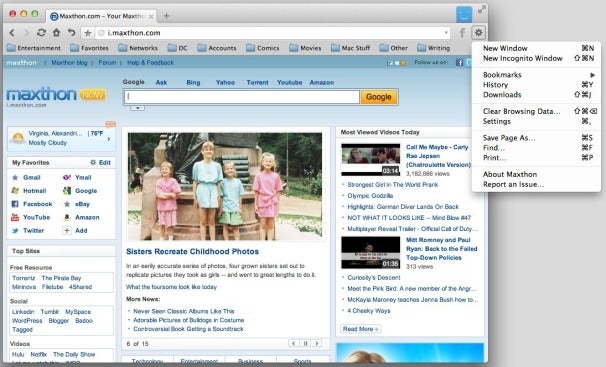Click the blue smiley avatar icon
The height and width of the screenshot is (367, 606).
pyautogui.click(x=464, y=14)
